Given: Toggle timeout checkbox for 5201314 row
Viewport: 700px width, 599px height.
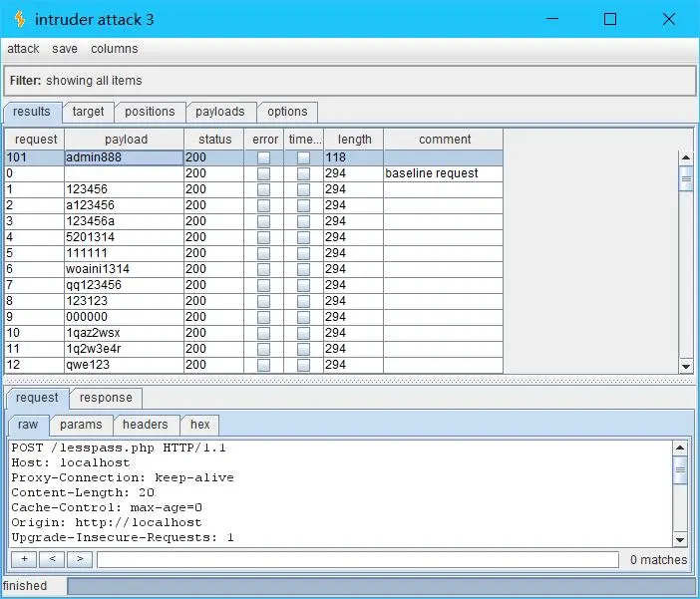Looking at the screenshot, I should tap(303, 237).
